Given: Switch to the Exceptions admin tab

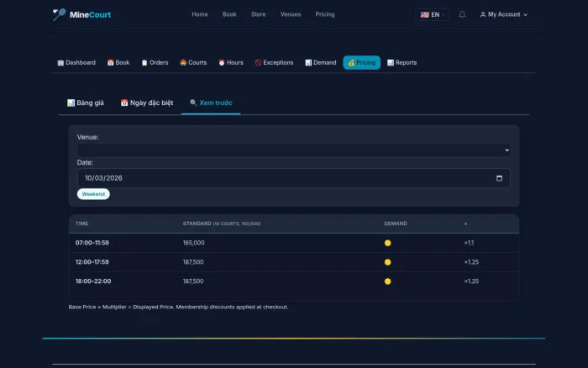Looking at the screenshot, I should click(x=274, y=63).
